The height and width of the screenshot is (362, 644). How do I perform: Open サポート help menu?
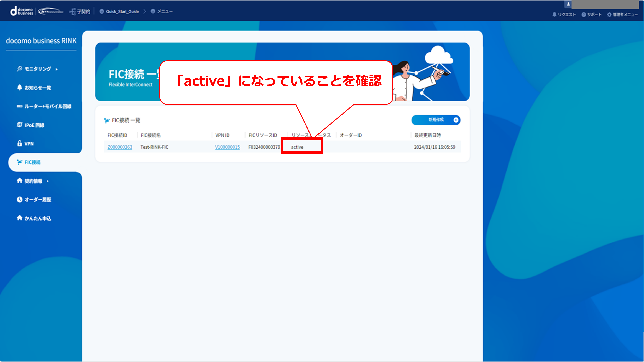(x=592, y=14)
